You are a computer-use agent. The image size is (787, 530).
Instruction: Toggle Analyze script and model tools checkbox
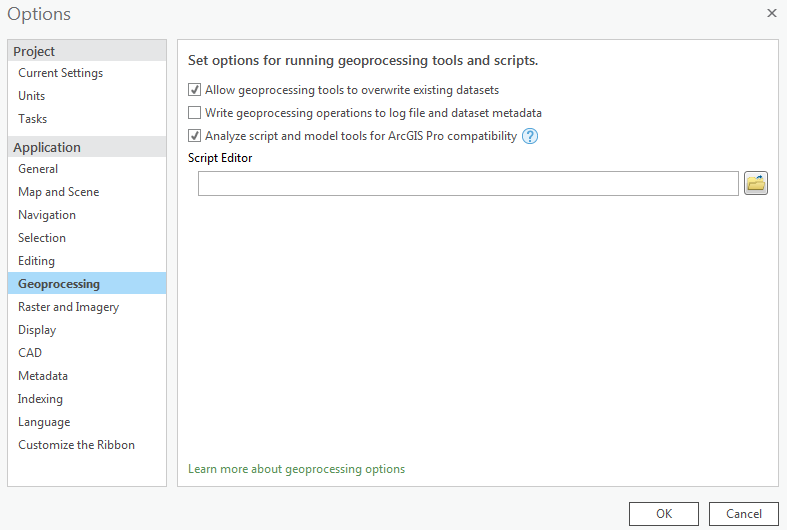pos(195,136)
